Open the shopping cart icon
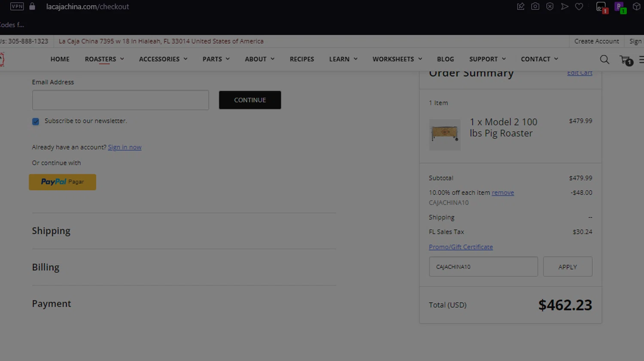Screen dimensions: 644x361 click(x=626, y=60)
